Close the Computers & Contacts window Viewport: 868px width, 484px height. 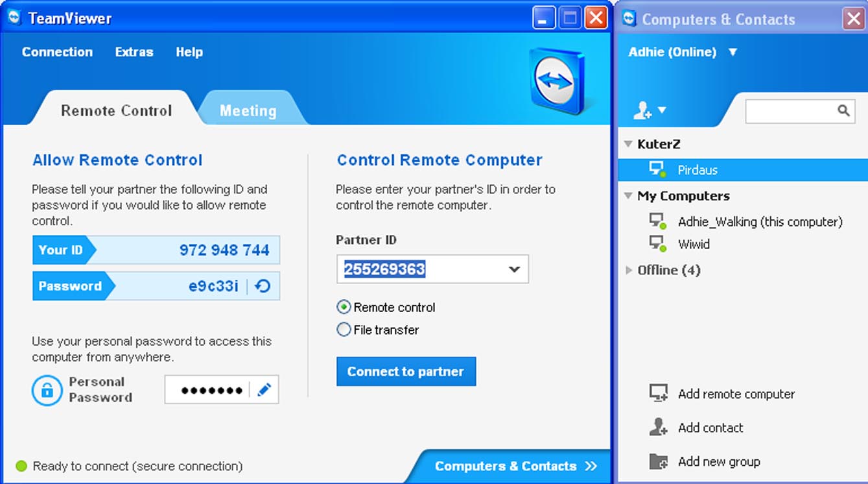tap(854, 19)
